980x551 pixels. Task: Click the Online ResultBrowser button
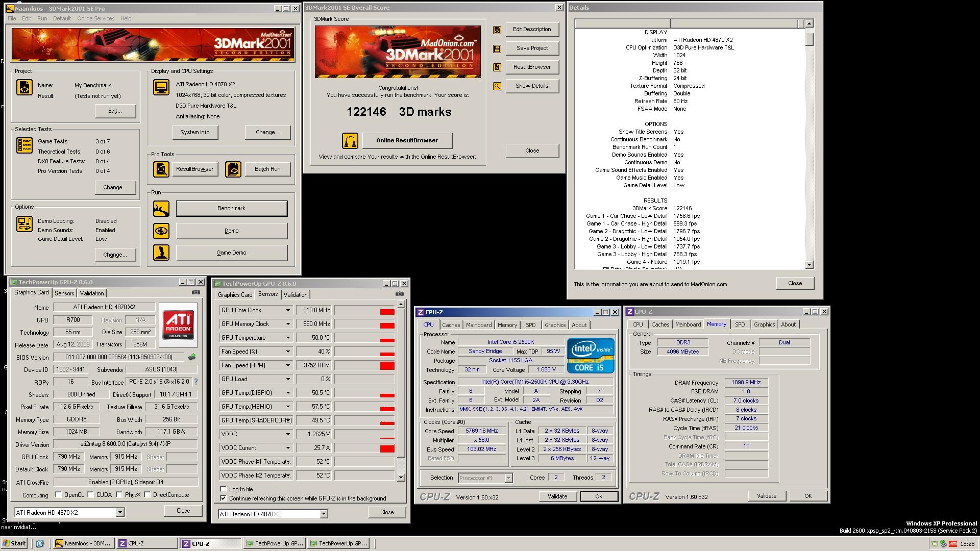(407, 140)
